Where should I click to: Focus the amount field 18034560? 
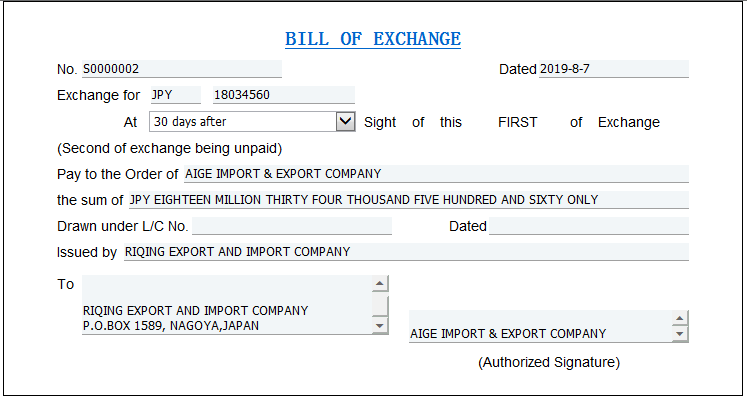point(283,95)
